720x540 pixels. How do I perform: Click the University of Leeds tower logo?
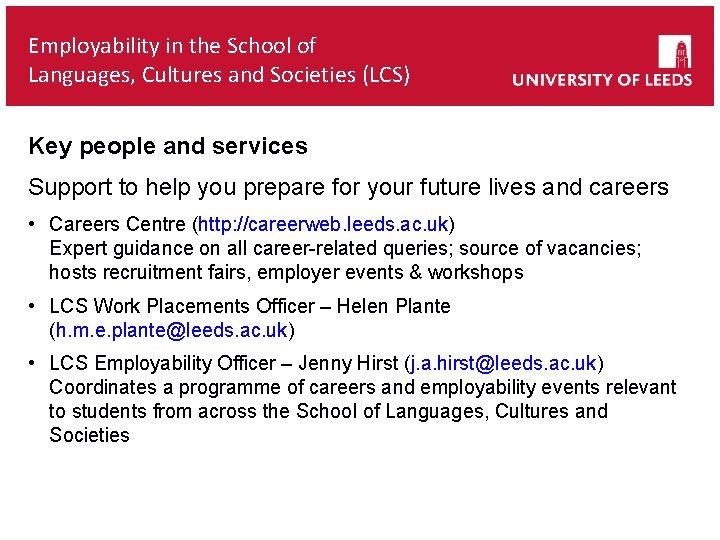click(x=674, y=50)
